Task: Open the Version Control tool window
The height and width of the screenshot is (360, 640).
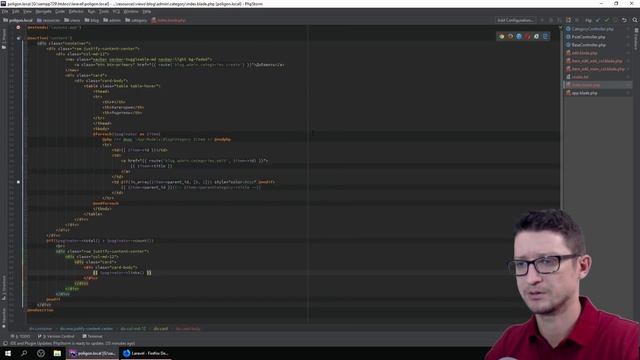Action: 56,336
